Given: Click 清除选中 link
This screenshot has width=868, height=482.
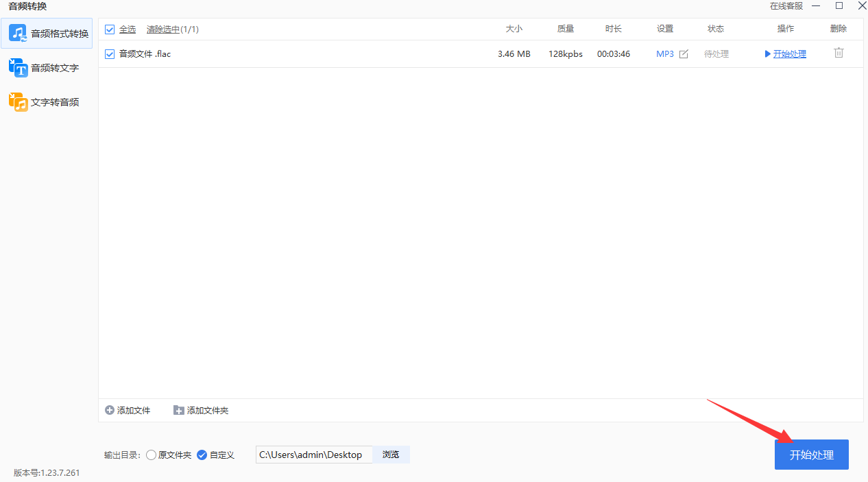Looking at the screenshot, I should (x=163, y=29).
